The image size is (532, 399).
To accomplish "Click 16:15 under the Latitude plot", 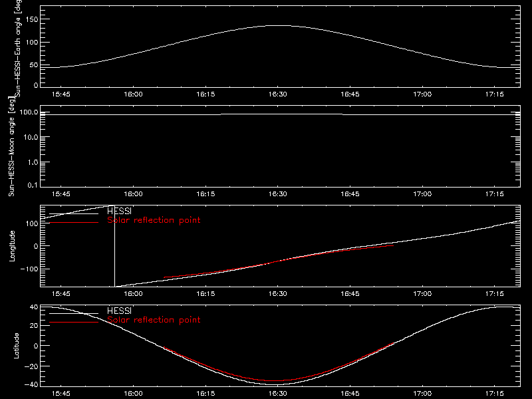I will pos(205,394).
